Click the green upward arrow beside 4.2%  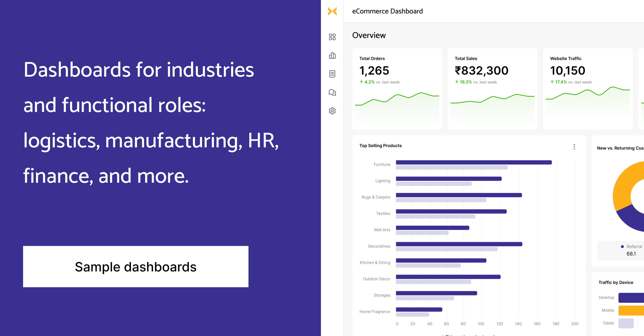coord(361,82)
